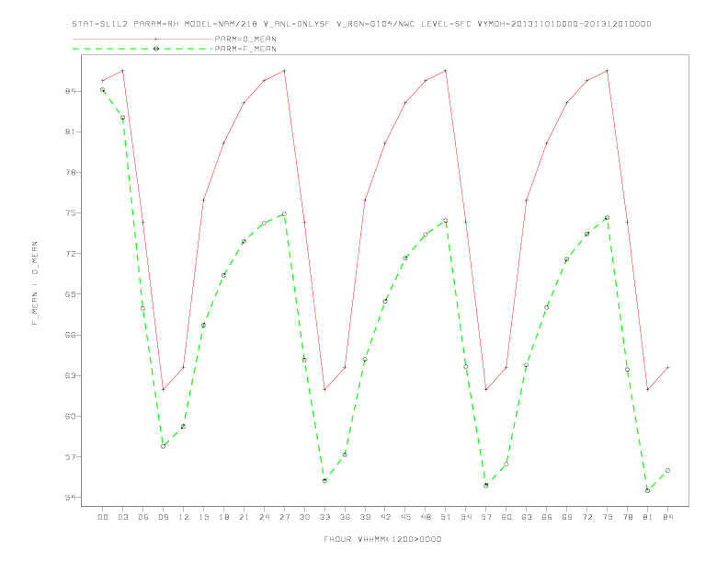Click x-axis forecast hour label 24
This screenshot has height=563, width=728.
click(264, 517)
